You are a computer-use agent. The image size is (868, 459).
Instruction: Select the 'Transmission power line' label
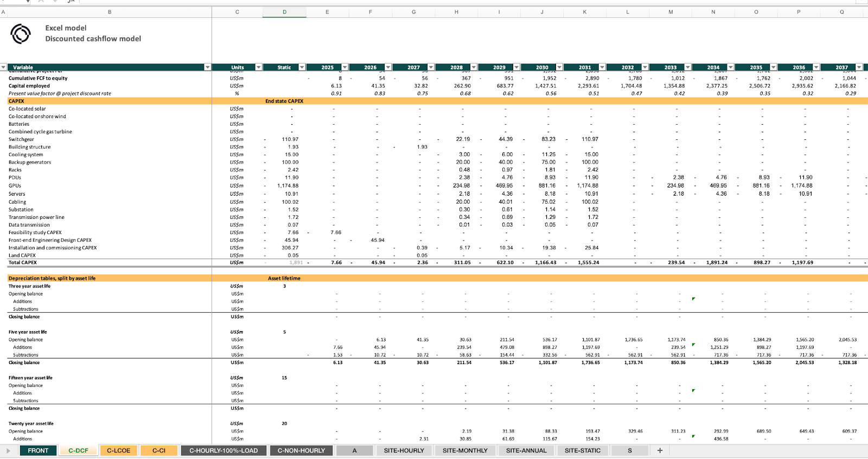point(36,217)
